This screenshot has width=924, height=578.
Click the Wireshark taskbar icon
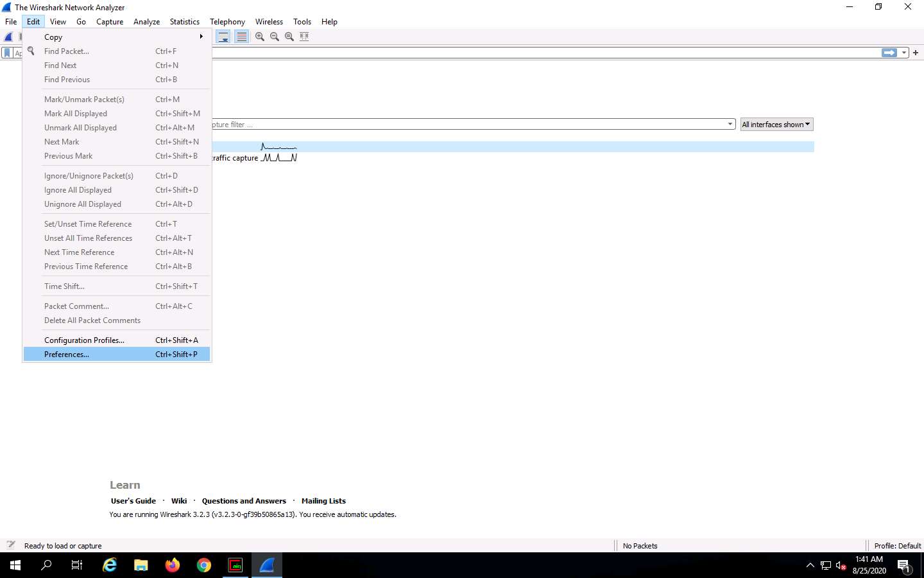point(267,565)
